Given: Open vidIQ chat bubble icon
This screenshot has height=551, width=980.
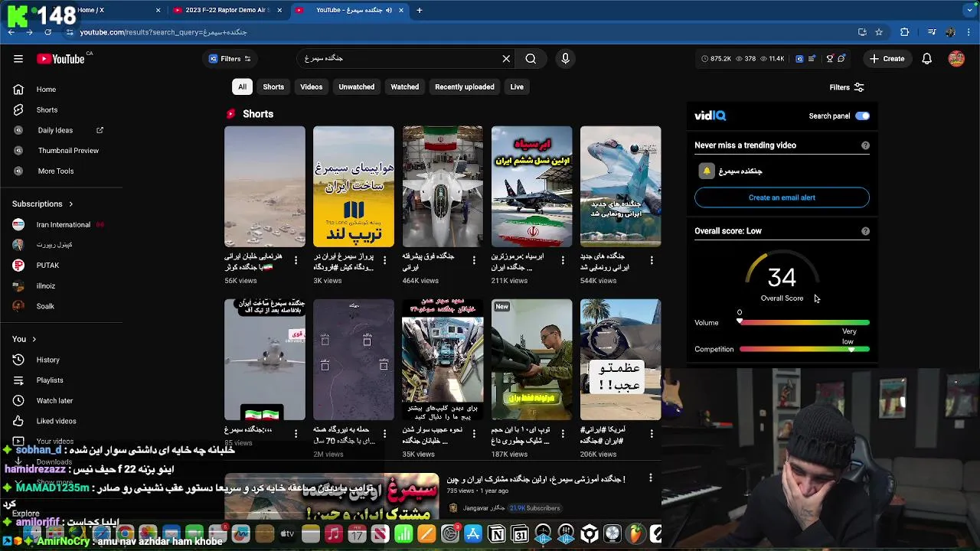Looking at the screenshot, I should tap(841, 59).
